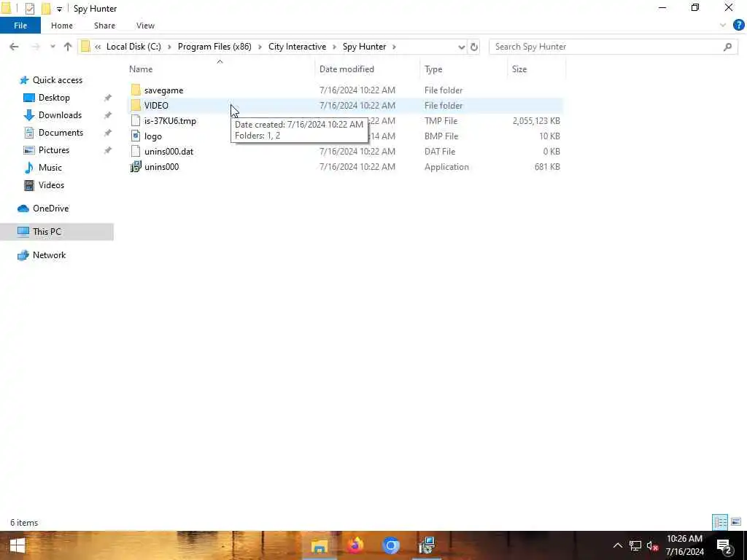Open the chevron after Spy Hunter breadcrumb

394,47
